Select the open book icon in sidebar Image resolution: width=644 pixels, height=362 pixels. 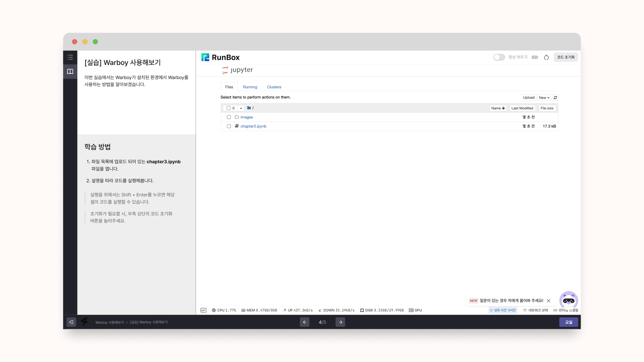(x=70, y=71)
